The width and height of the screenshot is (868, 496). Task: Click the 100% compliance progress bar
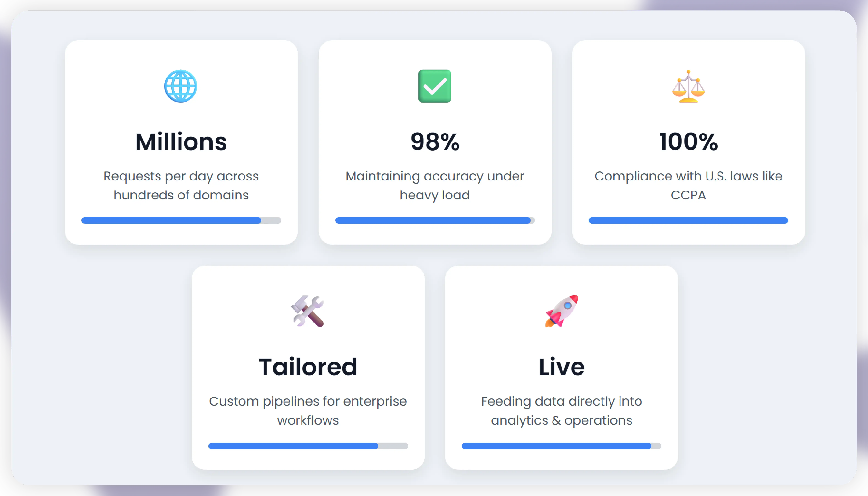point(688,220)
